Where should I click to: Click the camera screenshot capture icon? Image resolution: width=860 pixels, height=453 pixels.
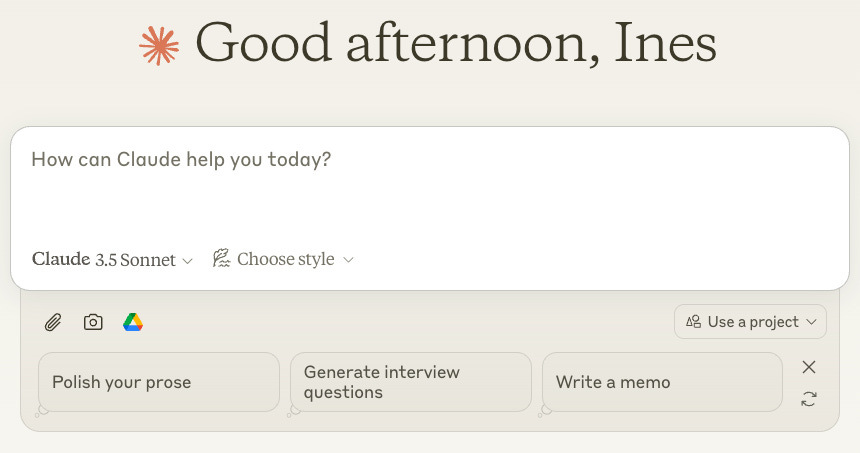93,322
